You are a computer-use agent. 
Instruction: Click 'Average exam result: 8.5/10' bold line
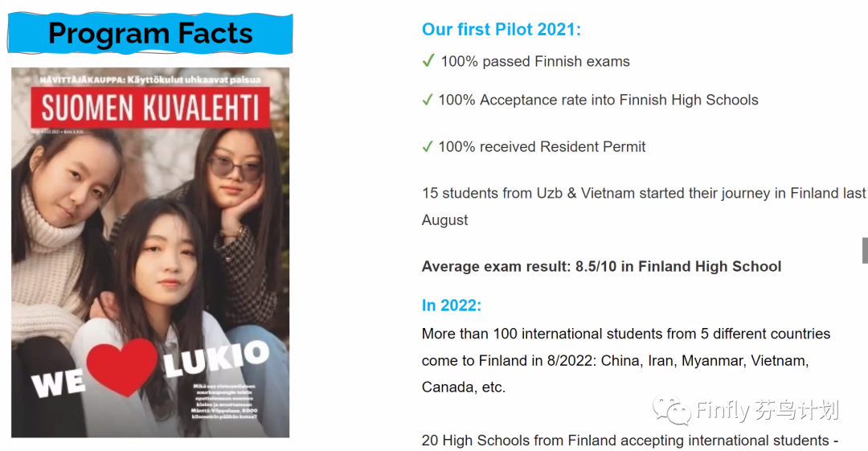(x=601, y=267)
